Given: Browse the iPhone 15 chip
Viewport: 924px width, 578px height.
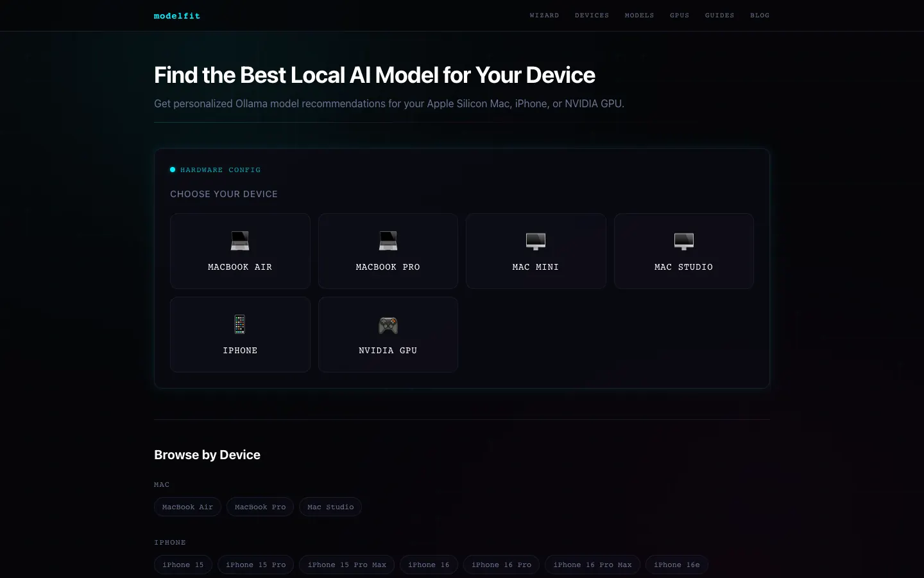Looking at the screenshot, I should [183, 565].
